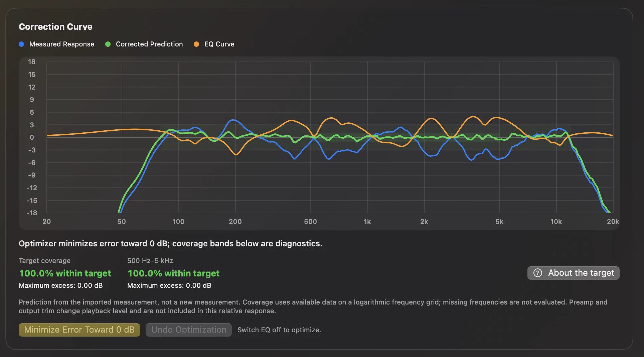
Task: Click the Correction Curve heading
Action: 55,27
